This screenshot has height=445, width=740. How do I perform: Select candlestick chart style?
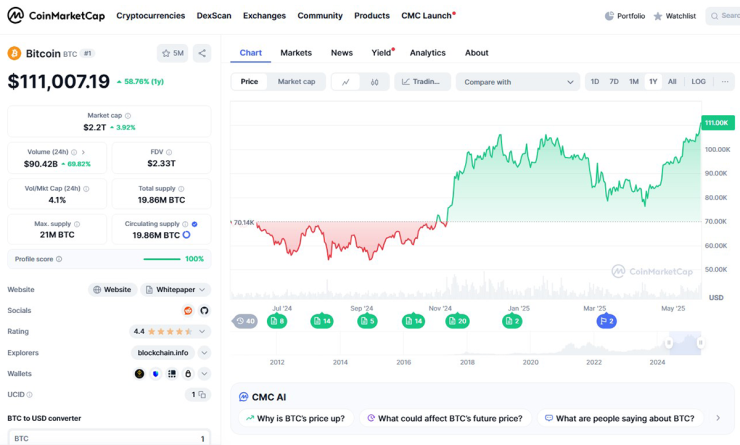(x=374, y=82)
